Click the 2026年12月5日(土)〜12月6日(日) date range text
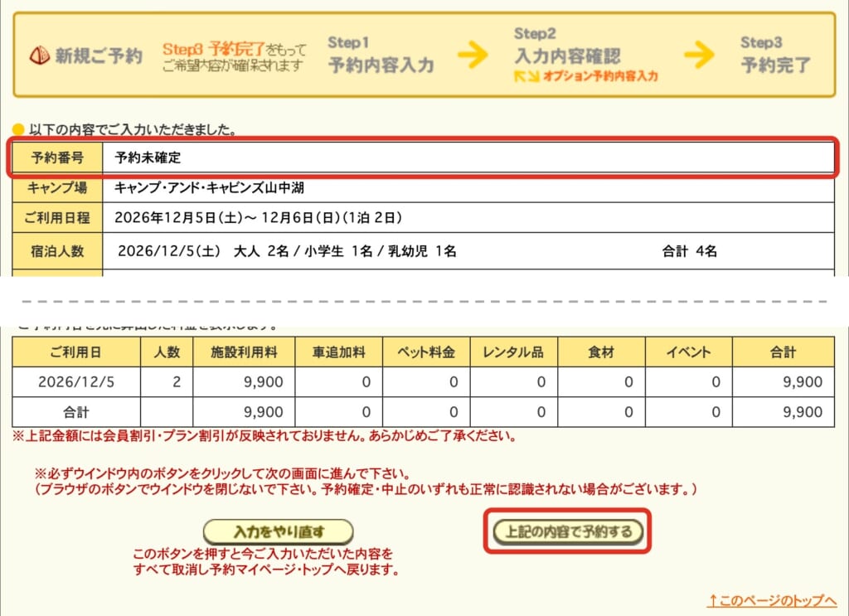 tap(258, 217)
